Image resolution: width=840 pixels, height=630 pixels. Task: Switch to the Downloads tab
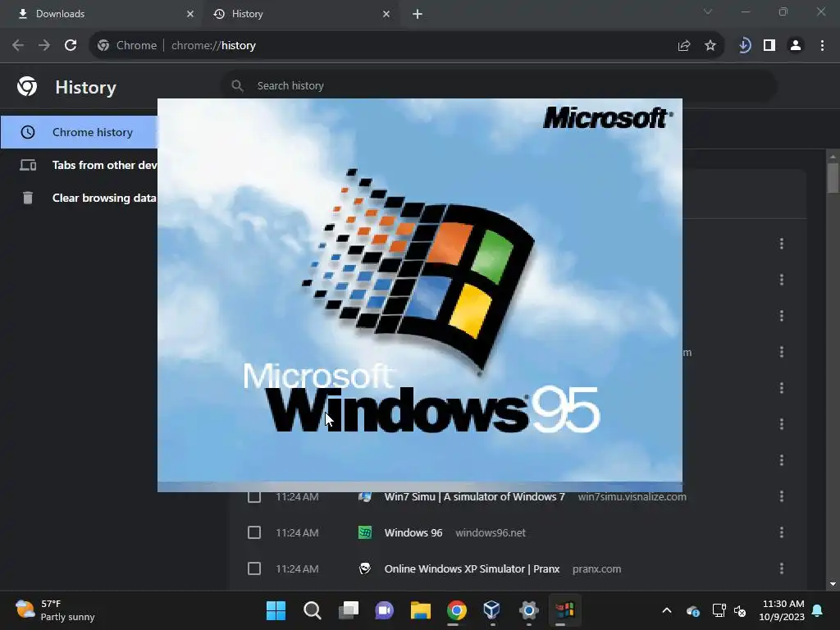tap(101, 14)
